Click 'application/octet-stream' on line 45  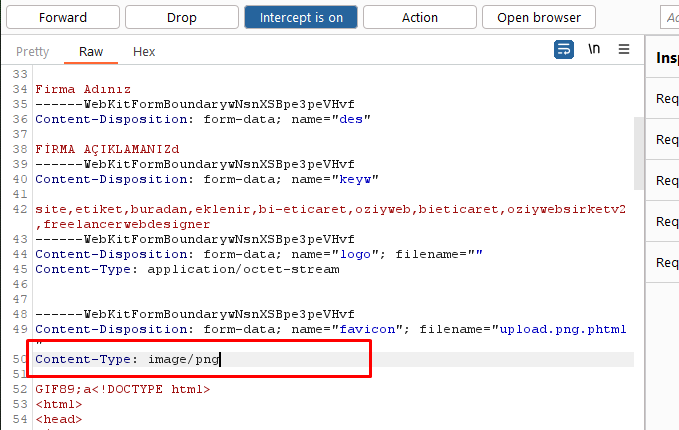pyautogui.click(x=243, y=269)
